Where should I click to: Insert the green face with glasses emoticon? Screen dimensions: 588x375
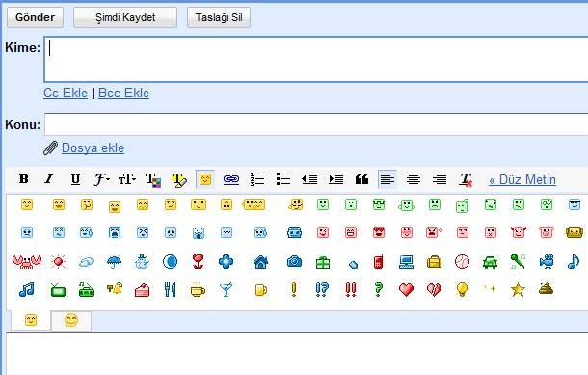point(379,204)
